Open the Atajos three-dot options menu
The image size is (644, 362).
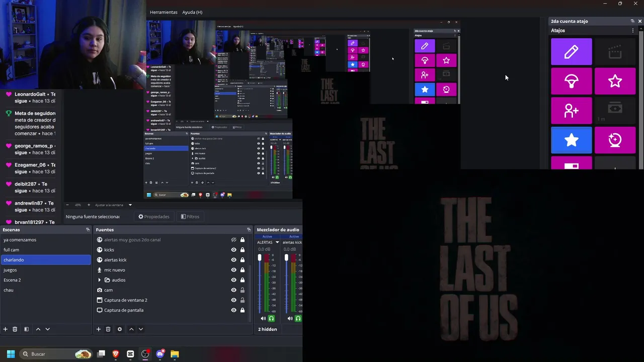[632, 31]
